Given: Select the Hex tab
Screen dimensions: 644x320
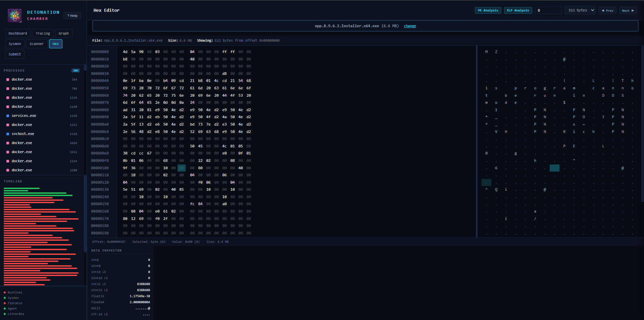Looking at the screenshot, I should [x=56, y=44].
